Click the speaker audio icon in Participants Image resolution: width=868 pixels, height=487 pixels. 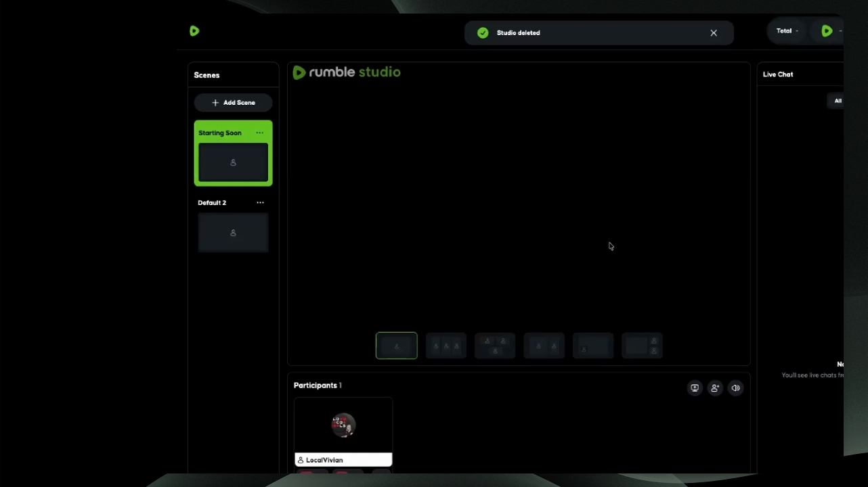tap(735, 388)
